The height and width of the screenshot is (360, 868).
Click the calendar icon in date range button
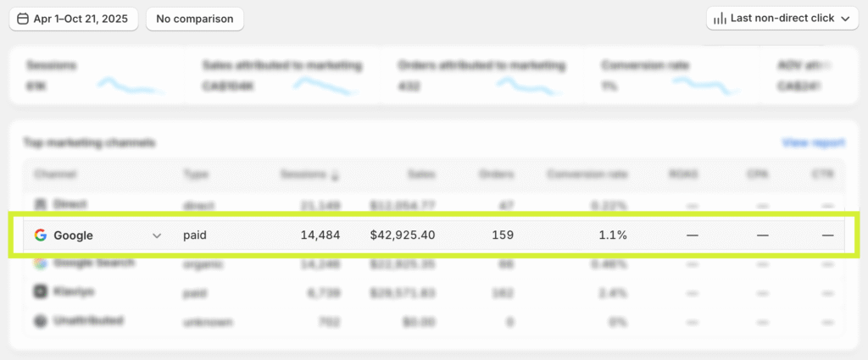23,19
